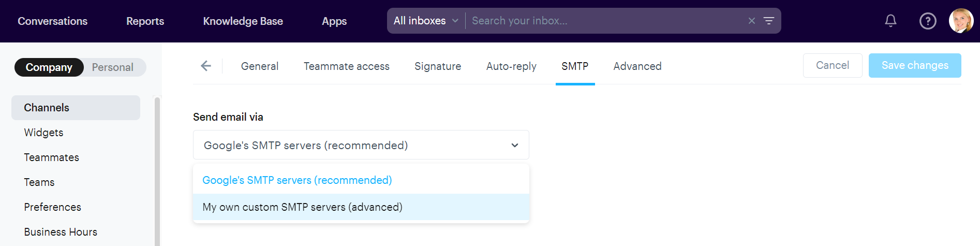Viewport: 980px width, 246px height.
Task: Cancel the SMTP changes
Action: coord(833,65)
